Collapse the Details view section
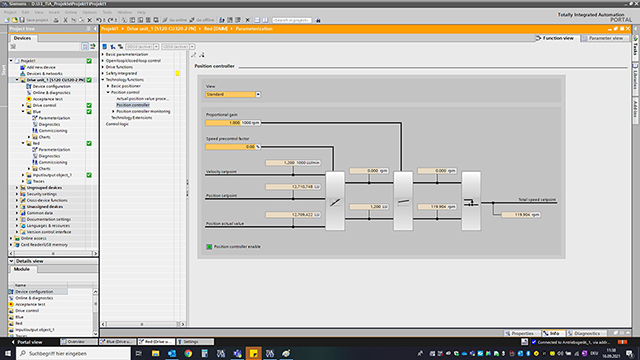 click(x=11, y=261)
